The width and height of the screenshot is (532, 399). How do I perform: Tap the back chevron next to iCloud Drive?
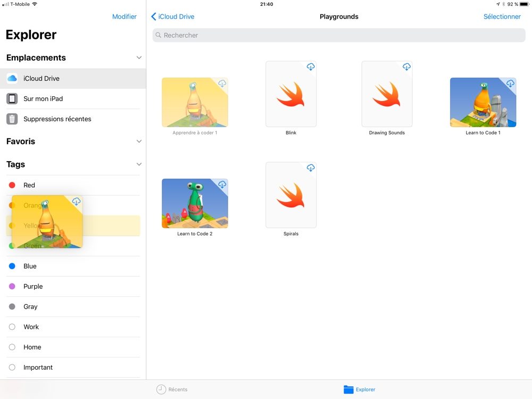(154, 16)
